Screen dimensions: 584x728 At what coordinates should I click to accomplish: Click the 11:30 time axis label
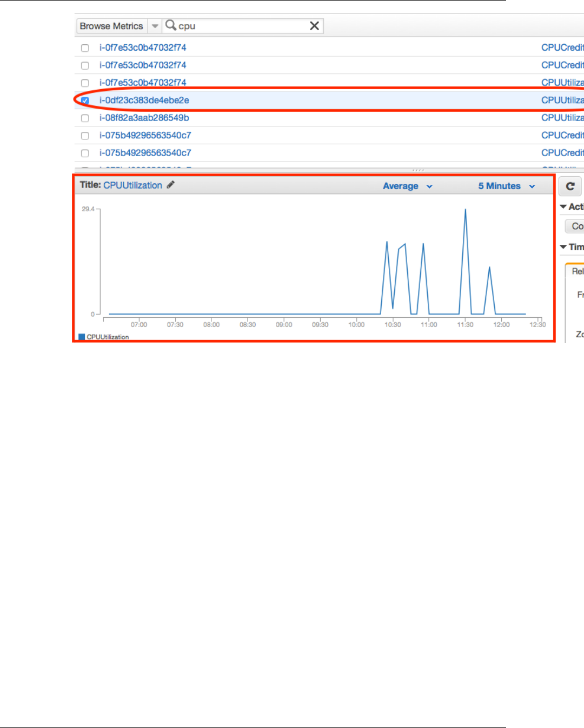point(465,325)
